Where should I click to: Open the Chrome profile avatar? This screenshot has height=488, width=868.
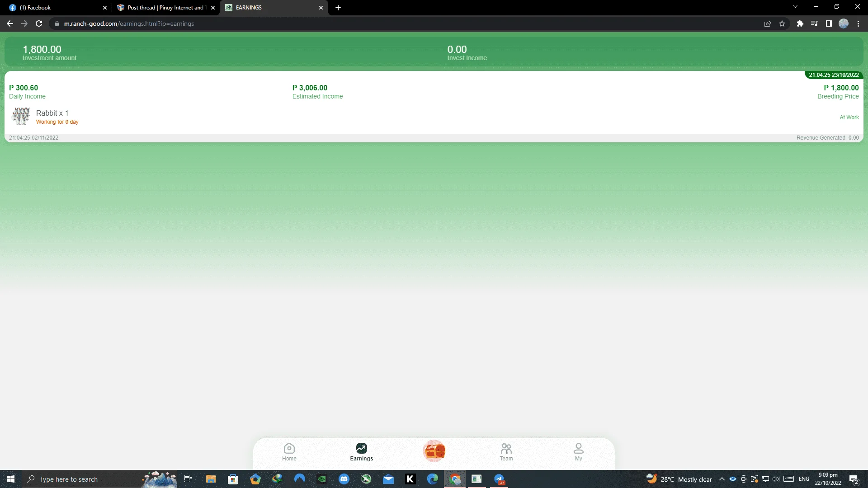[844, 23]
